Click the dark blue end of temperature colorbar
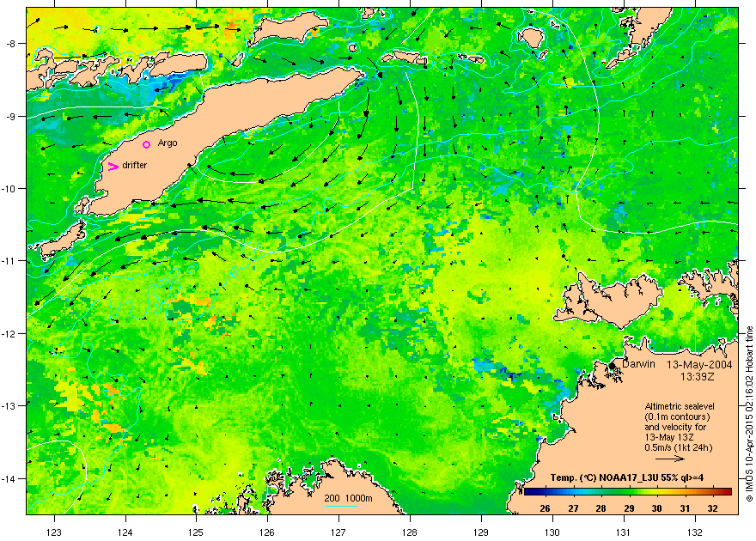756x541 pixels. coord(528,492)
